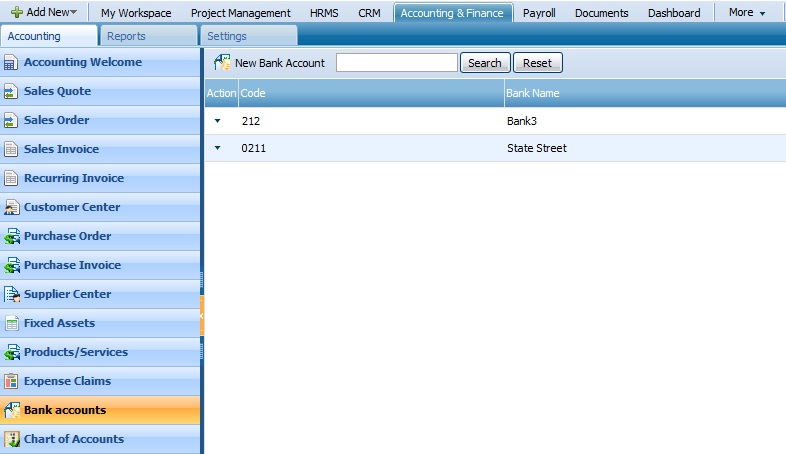Click the Supplier Center sidebar icon

(x=11, y=295)
